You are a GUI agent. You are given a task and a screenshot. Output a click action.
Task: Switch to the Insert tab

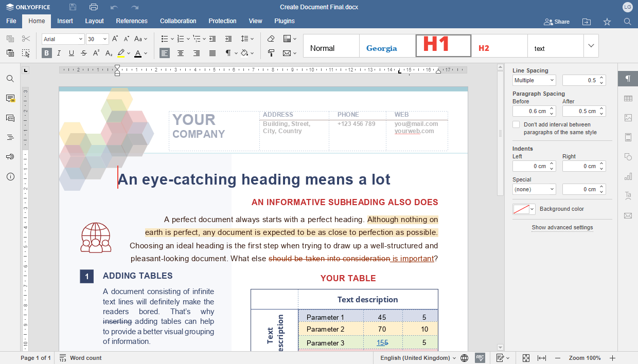point(65,21)
